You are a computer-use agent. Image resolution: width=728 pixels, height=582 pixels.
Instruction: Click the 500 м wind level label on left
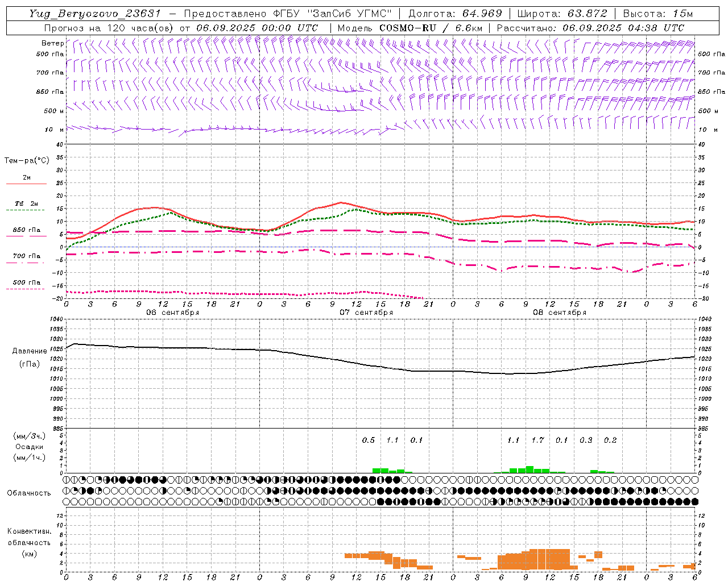54,111
